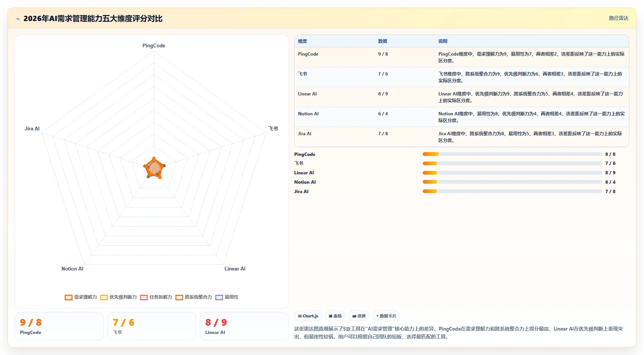644x355 pixels.
Task: Click 8 / 9 beside the Linear AI progress bar
Action: [610, 173]
